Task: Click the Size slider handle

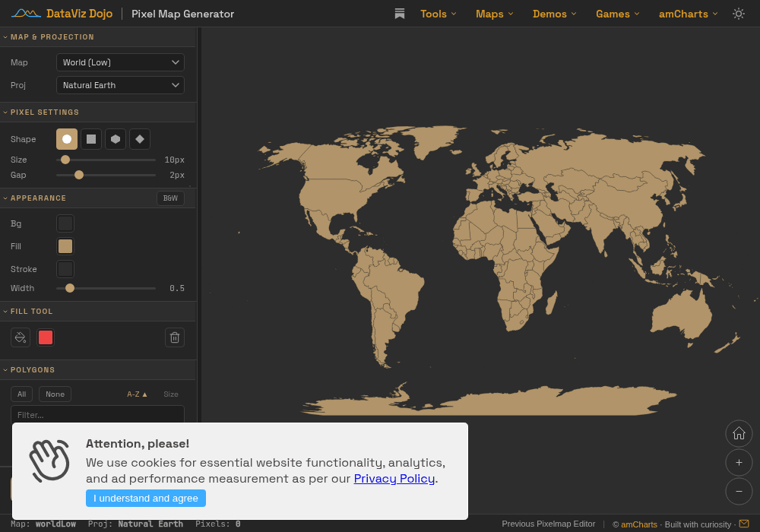Action: [x=65, y=160]
